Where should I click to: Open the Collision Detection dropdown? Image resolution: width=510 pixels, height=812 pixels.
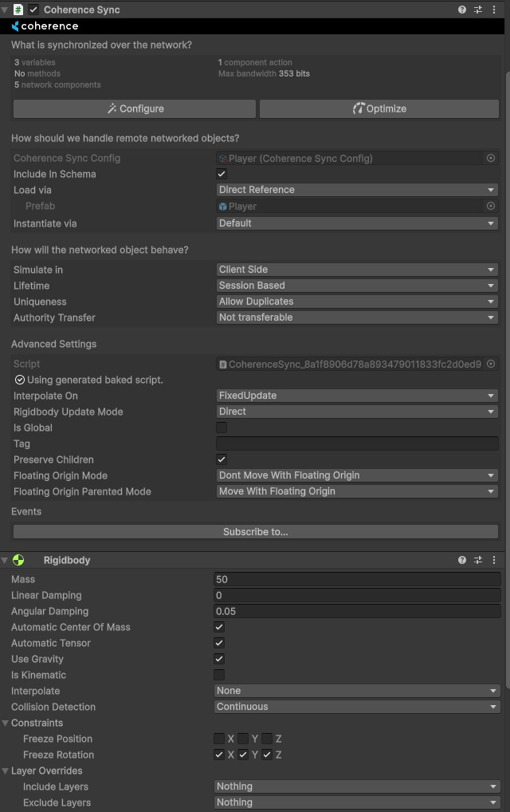[357, 707]
